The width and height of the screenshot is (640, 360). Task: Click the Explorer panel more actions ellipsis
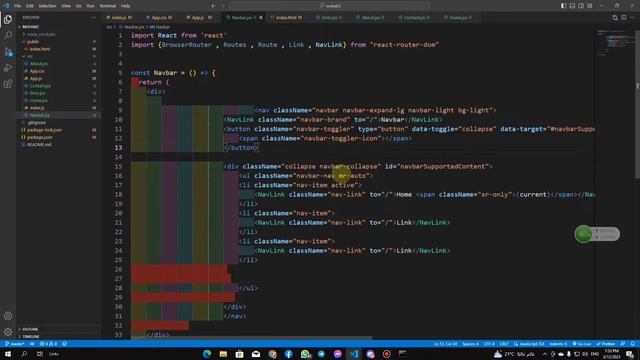(93, 18)
